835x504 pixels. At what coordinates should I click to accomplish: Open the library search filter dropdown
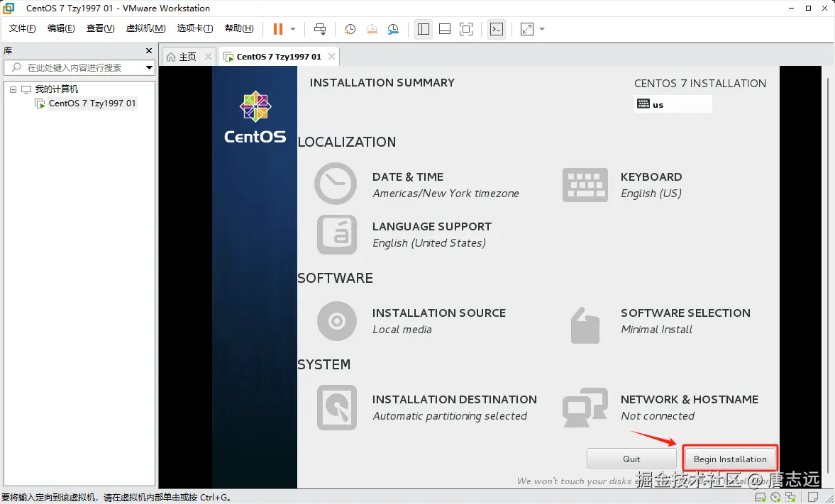[149, 67]
